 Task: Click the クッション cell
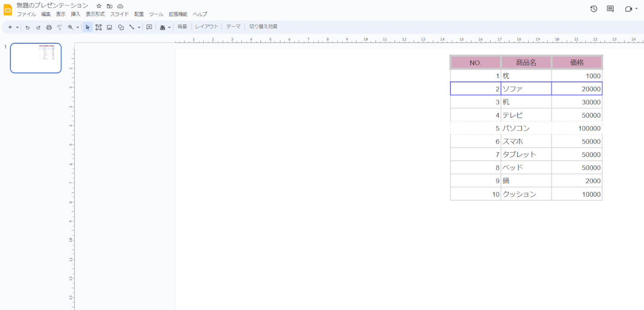click(526, 194)
